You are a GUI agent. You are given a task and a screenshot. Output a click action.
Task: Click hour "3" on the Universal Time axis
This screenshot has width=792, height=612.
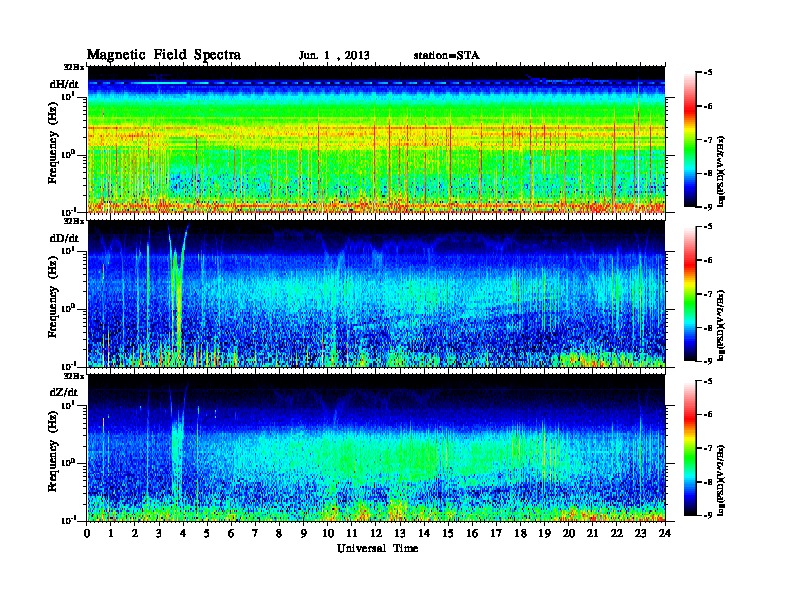(x=159, y=534)
